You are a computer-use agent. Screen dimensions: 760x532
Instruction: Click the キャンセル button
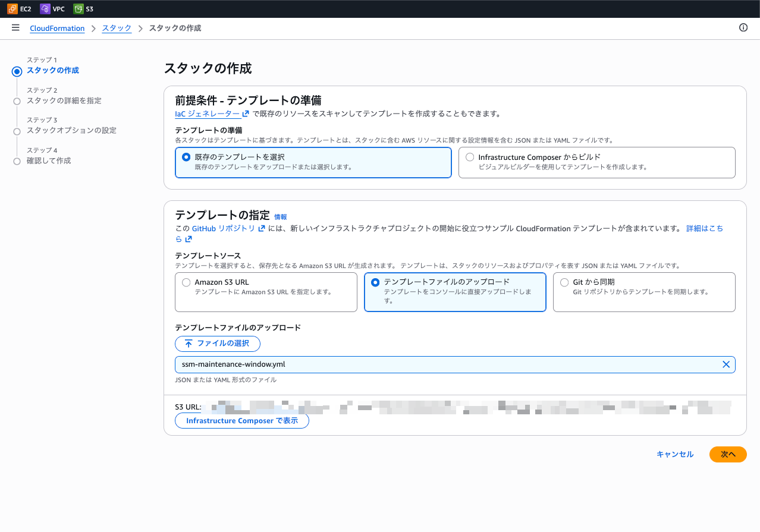[x=674, y=454]
